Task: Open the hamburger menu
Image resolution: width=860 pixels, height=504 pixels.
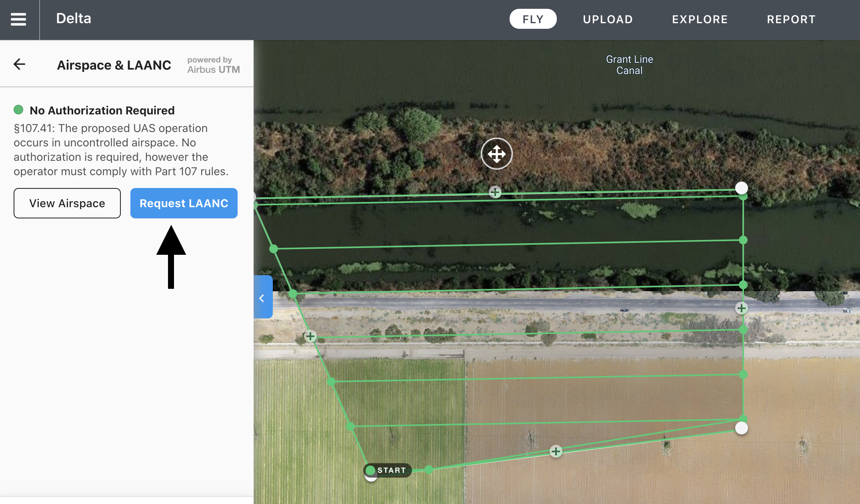Action: (18, 19)
